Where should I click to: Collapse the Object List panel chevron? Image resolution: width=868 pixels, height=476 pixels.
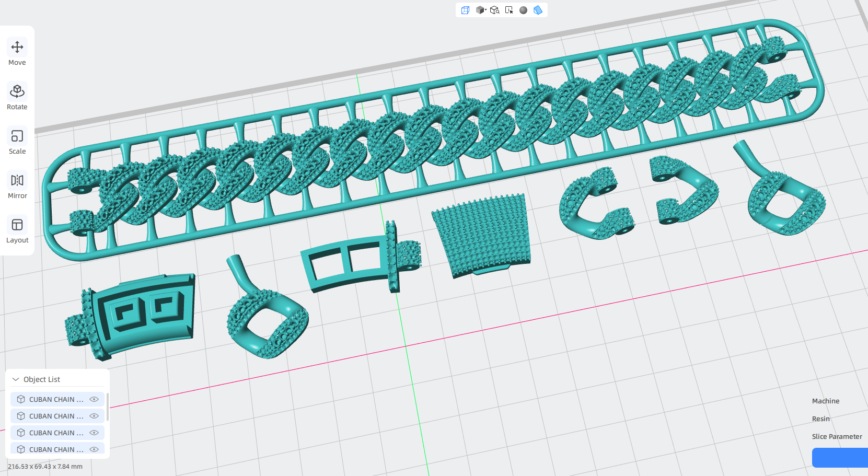pos(16,379)
